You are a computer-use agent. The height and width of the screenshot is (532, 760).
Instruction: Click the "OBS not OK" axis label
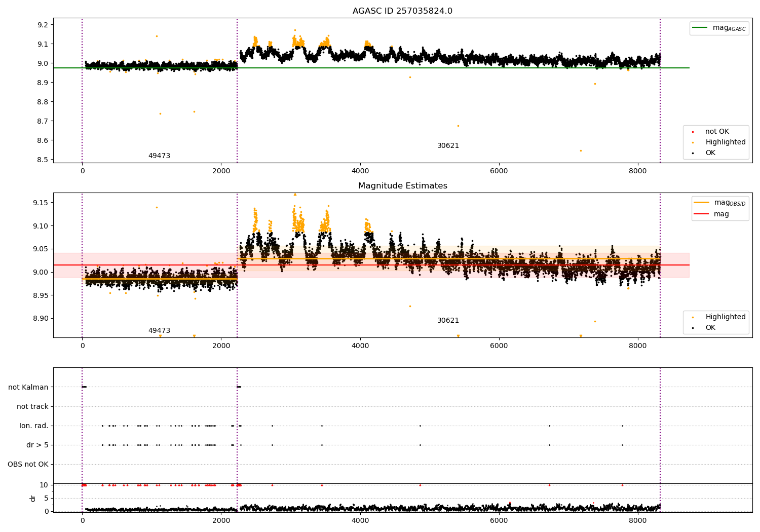pyautogui.click(x=28, y=464)
